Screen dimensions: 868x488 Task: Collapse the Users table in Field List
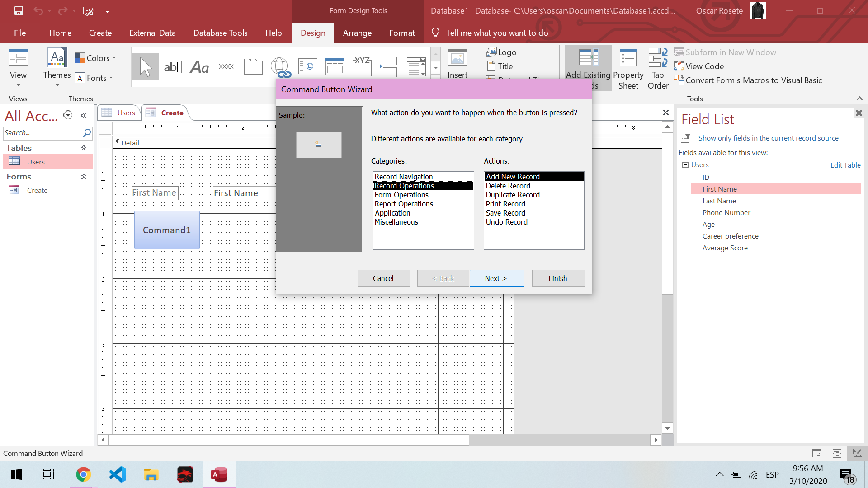click(685, 165)
